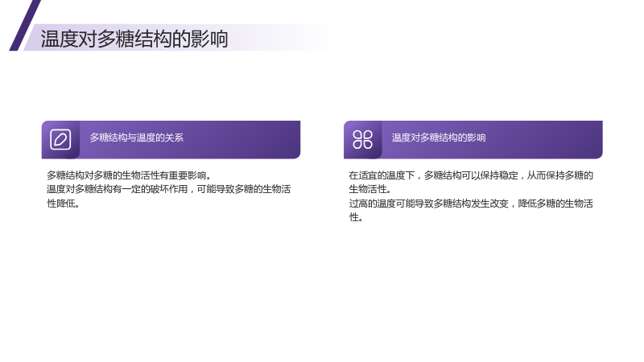Click the sentence starting 温度对多糖结构有一定的破坏作用
644x362 pixels.
point(169,189)
